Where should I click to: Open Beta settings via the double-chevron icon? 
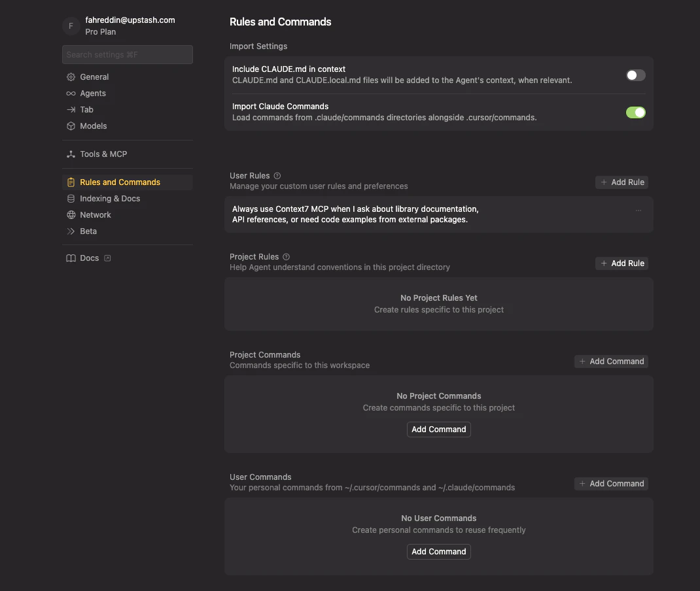pyautogui.click(x=71, y=231)
